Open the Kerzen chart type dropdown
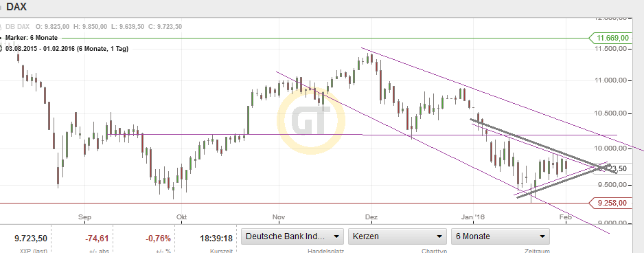Image resolution: width=644 pixels, height=253 pixels. pyautogui.click(x=397, y=236)
